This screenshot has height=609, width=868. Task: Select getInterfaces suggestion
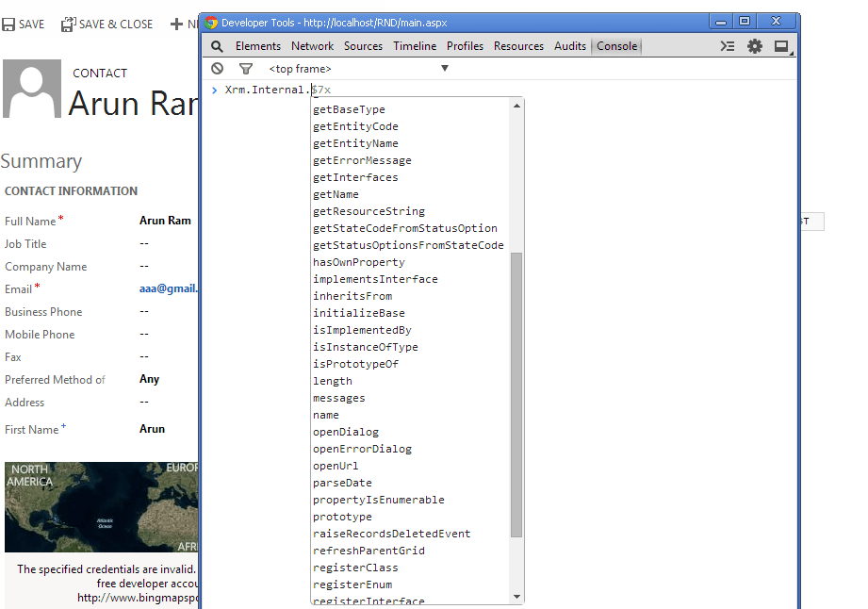click(x=355, y=178)
